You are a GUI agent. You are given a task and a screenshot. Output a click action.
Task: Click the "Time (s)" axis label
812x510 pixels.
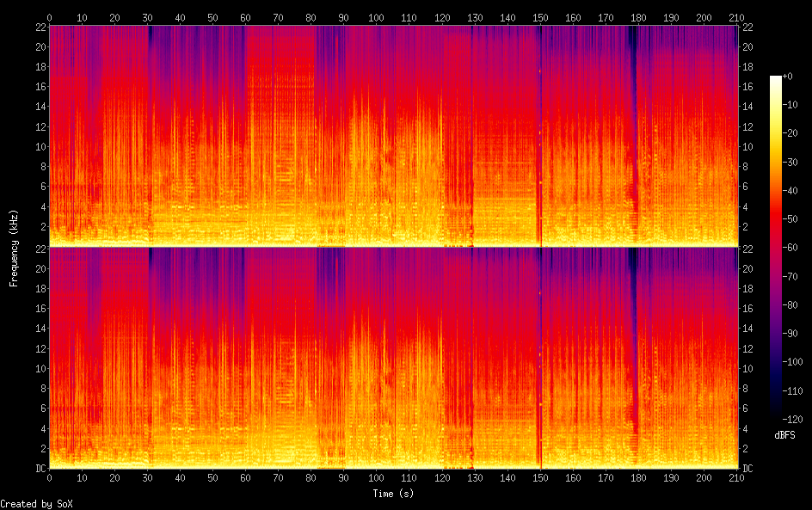(x=393, y=494)
